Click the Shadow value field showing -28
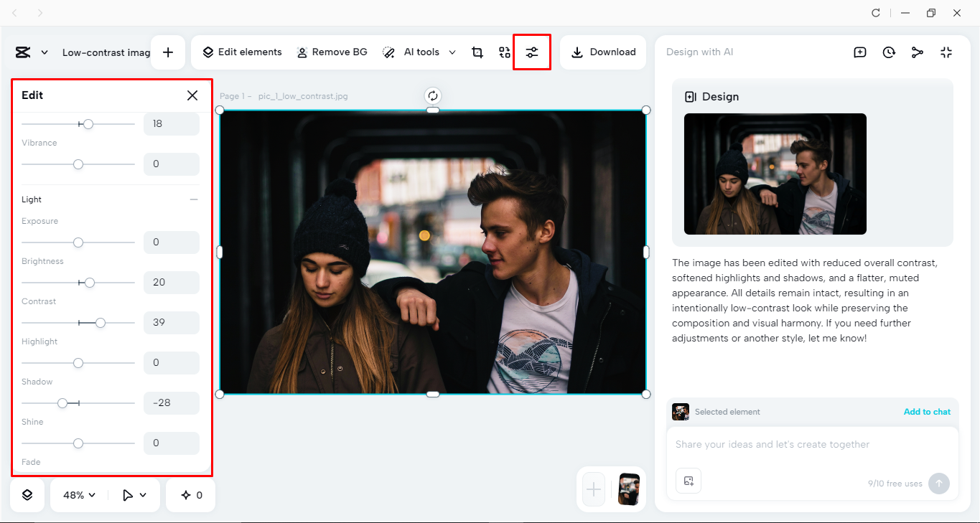The image size is (980, 523). 172,403
